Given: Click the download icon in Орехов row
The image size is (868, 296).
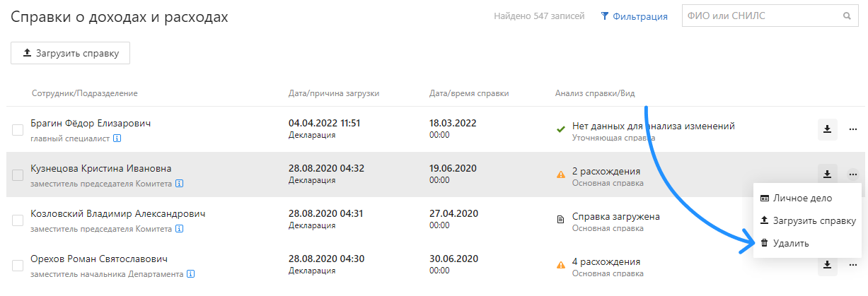Looking at the screenshot, I should [x=827, y=266].
